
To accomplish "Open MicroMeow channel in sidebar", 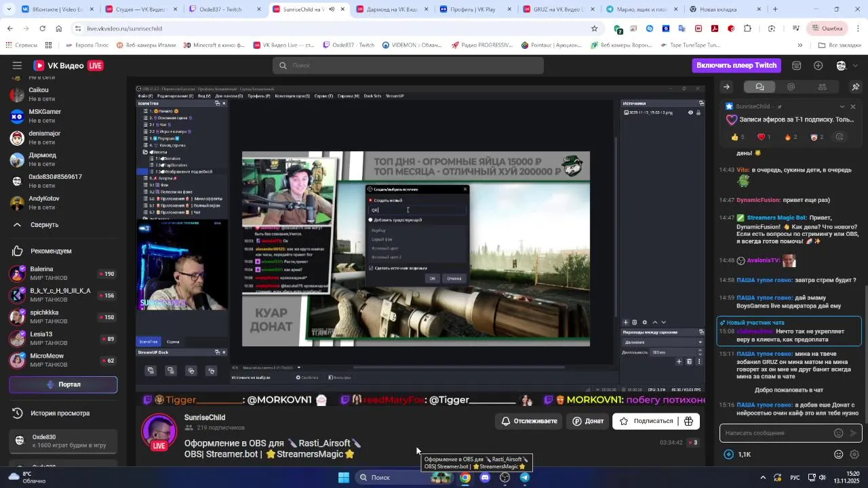I will click(x=62, y=361).
